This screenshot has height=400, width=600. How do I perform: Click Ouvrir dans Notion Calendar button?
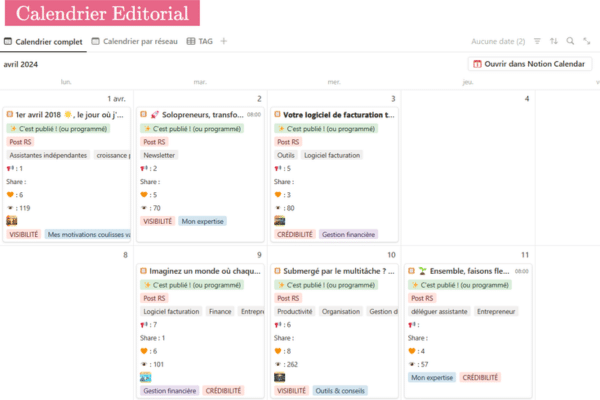[x=530, y=64]
